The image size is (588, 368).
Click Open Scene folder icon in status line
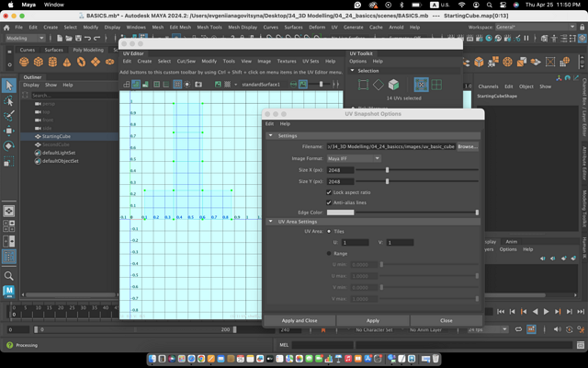pyautogui.click(x=69, y=38)
